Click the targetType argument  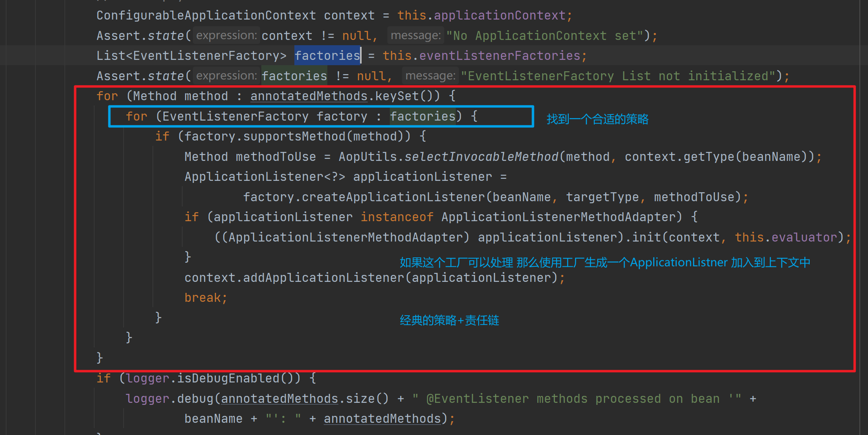pyautogui.click(x=603, y=197)
